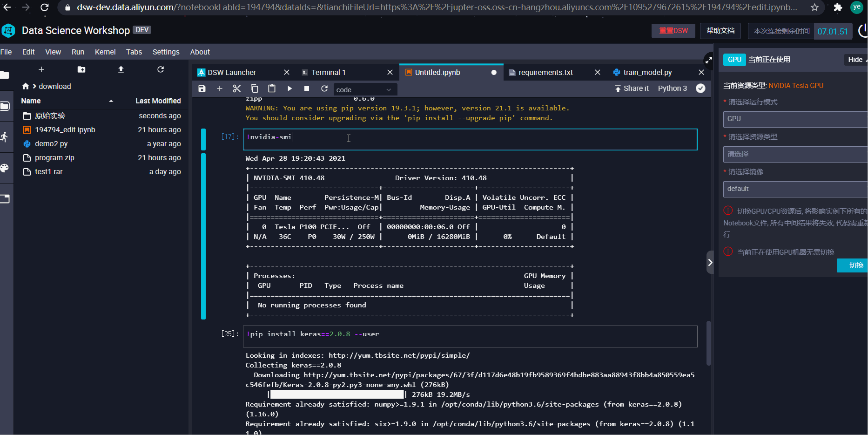Image resolution: width=868 pixels, height=435 pixels.
Task: Open the About menu
Action: tap(200, 52)
